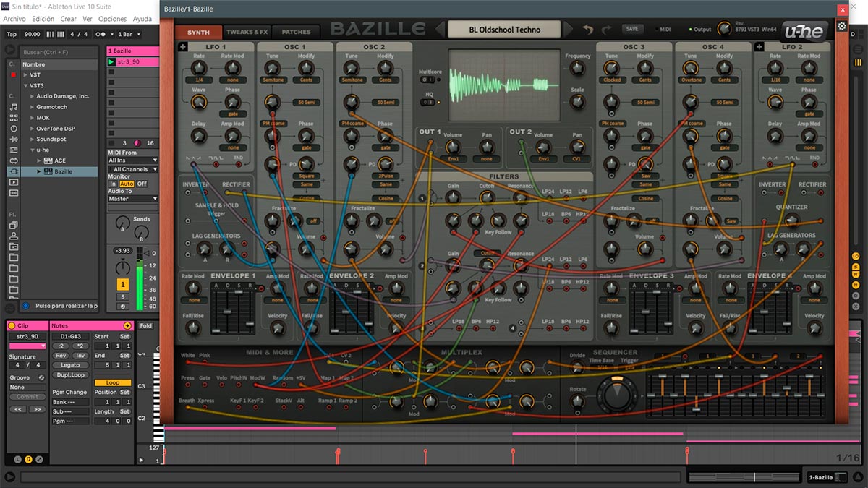
Task: Expand the MOK folder
Action: point(33,118)
